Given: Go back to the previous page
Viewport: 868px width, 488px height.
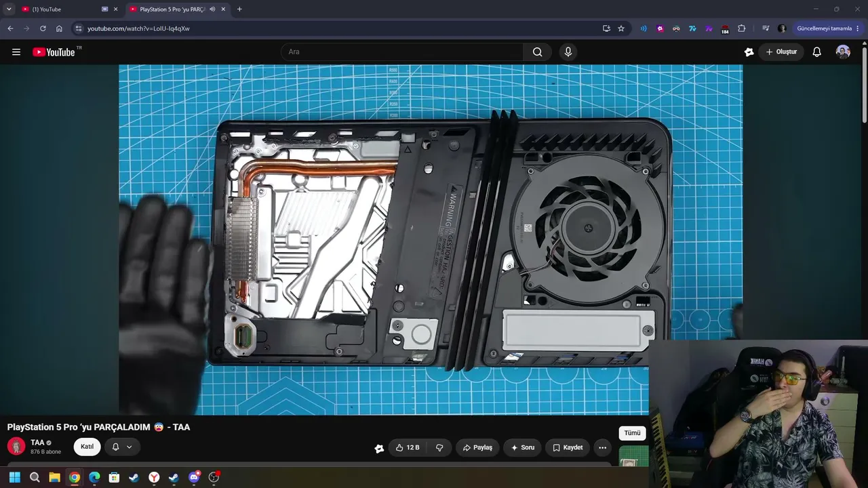Looking at the screenshot, I should pos(10,28).
